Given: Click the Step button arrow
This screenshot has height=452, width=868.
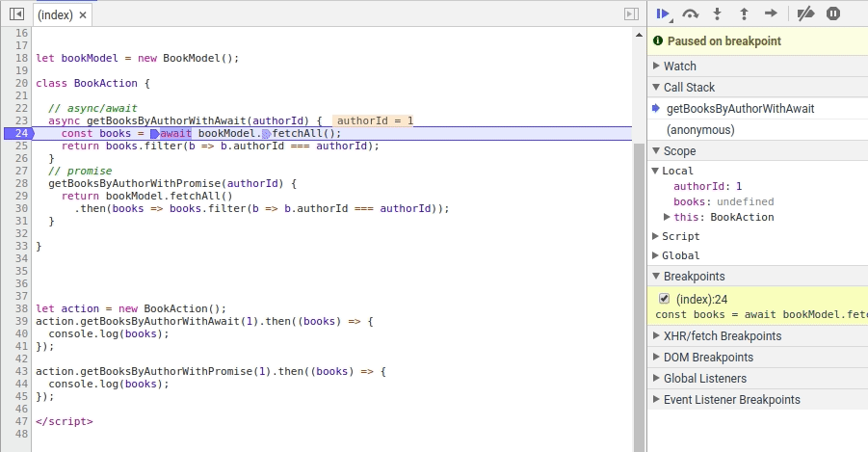Looking at the screenshot, I should 770,13.
